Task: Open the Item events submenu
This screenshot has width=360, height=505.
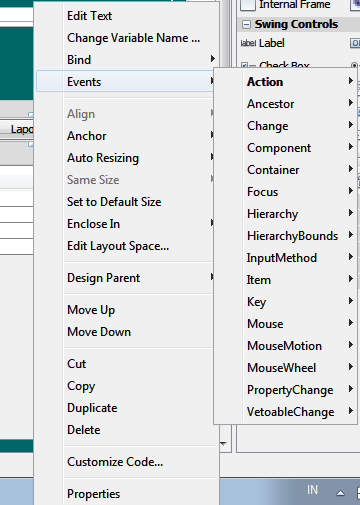Action: pyautogui.click(x=285, y=280)
